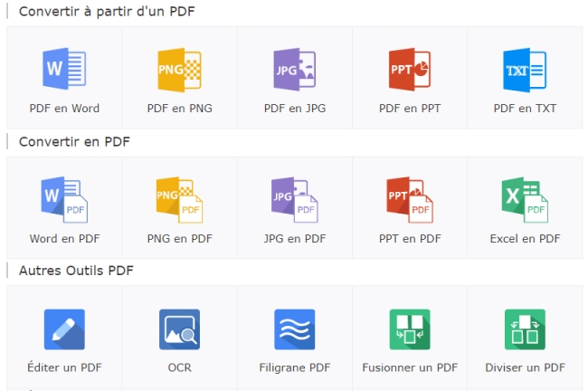
Task: Click the 'Excel en PDF' label
Action: [525, 239]
